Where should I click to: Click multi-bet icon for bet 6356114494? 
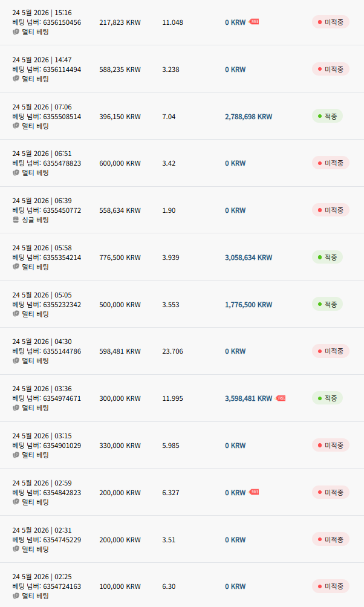point(16,79)
